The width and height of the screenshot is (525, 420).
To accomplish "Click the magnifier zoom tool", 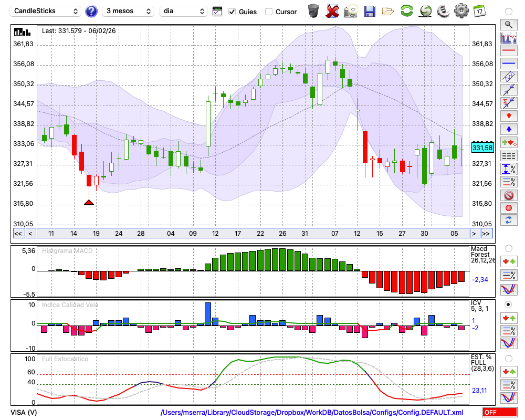I will [x=508, y=24].
